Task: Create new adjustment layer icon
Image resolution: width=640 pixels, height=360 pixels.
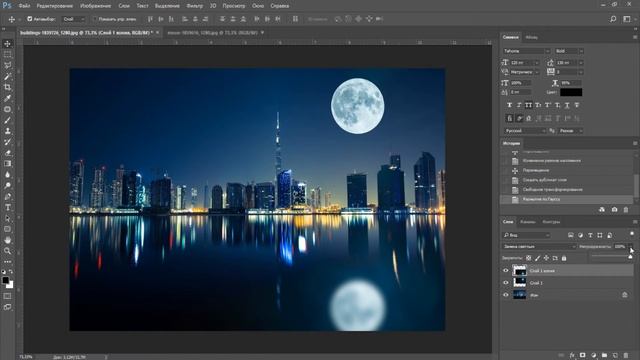Action: 593,356
